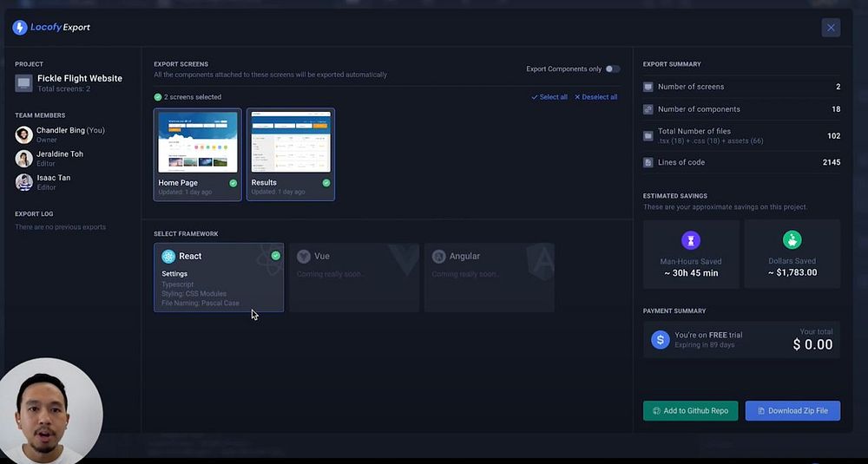Click the Total Number of files value 102
Screen dimensions: 868x464
(x=833, y=136)
